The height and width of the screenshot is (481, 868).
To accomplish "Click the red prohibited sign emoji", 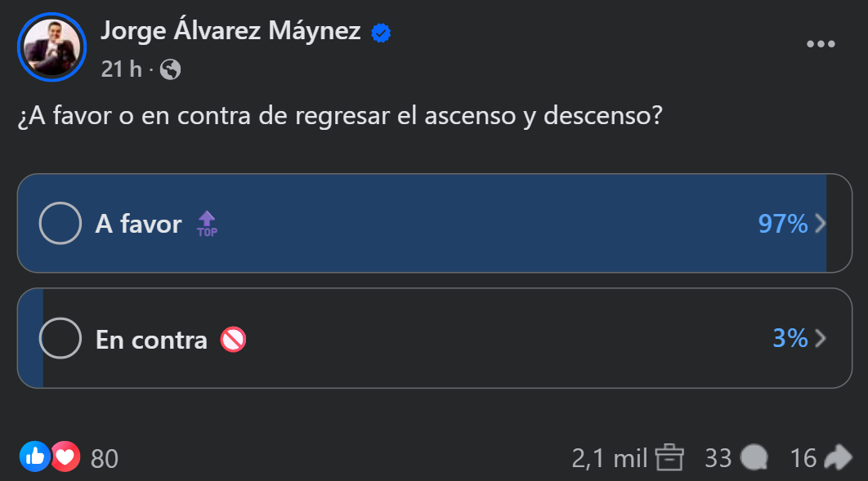I will click(x=233, y=340).
